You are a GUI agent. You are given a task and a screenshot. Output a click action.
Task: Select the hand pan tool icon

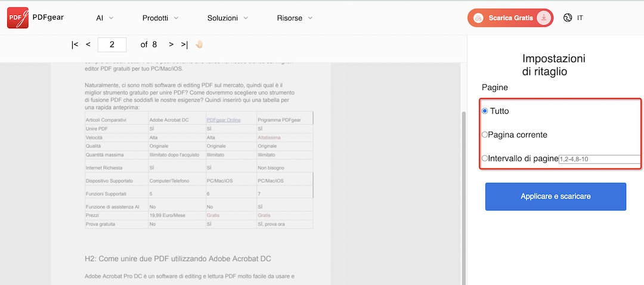(199, 45)
